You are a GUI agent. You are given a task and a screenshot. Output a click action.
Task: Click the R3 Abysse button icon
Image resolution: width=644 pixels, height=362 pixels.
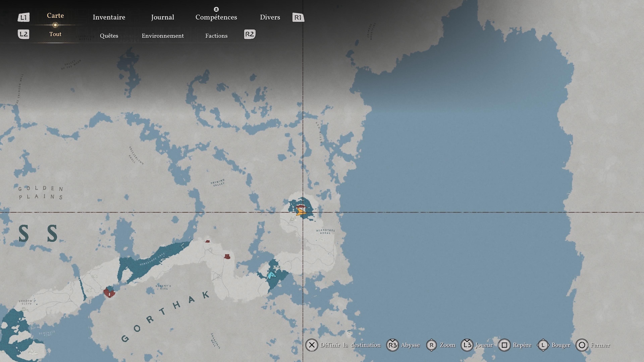point(392,345)
